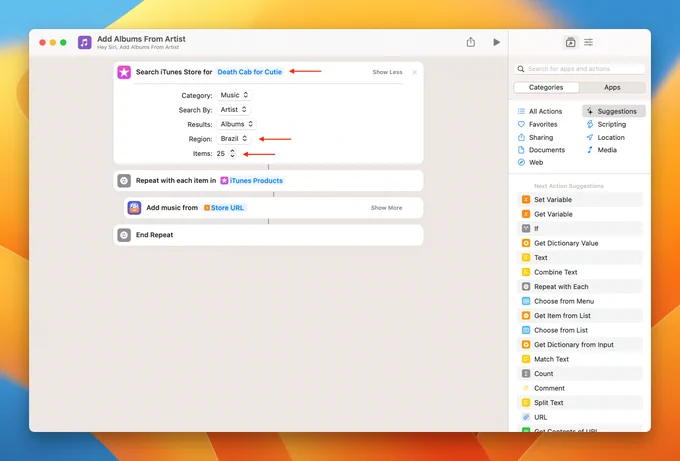Add the Choose from List action
This screenshot has height=461, width=680.
point(580,330)
